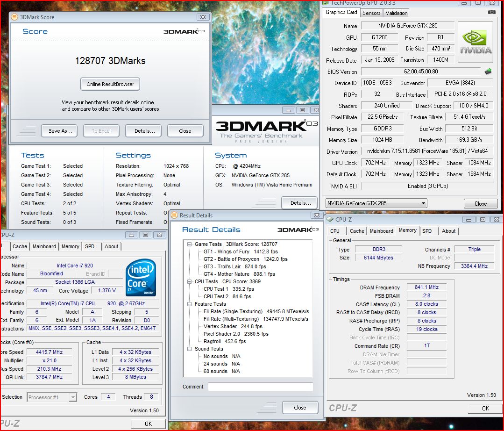Select the Pixel Shader 2.0 result row
This screenshot has height=431, width=504.
tap(236, 334)
